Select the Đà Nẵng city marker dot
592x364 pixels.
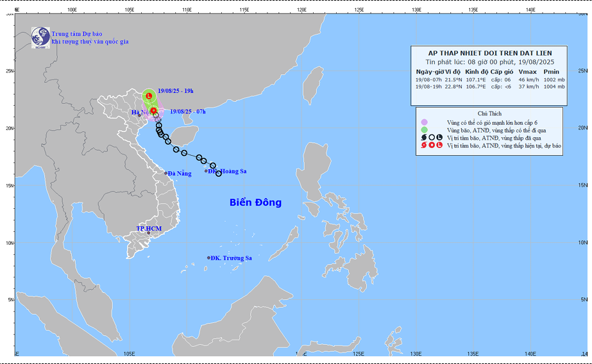click(165, 173)
